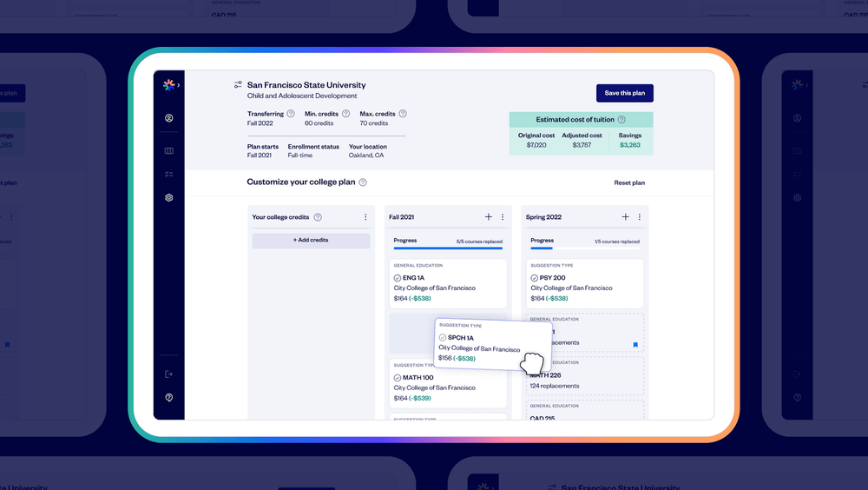This screenshot has width=868, height=490.
Task: Open the columns board icon in sidebar
Action: click(169, 151)
